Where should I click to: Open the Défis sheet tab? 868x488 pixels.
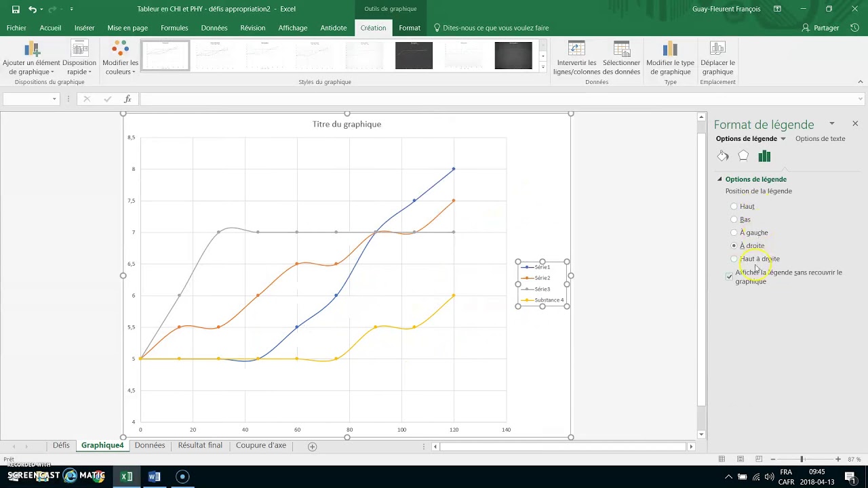click(x=61, y=445)
